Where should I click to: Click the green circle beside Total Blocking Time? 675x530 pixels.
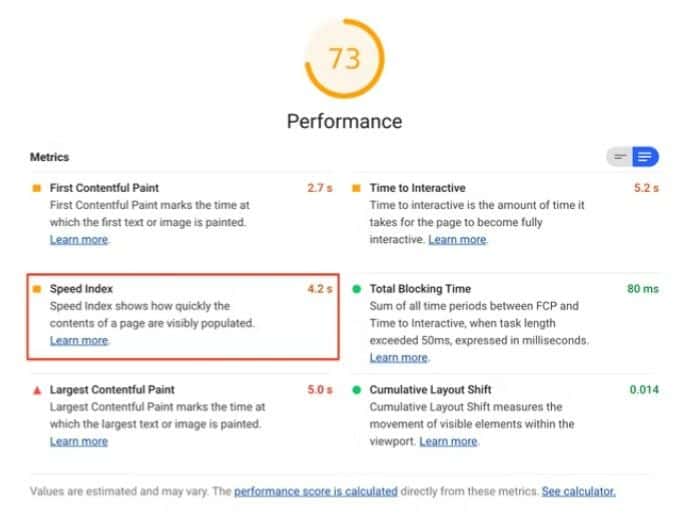(356, 289)
